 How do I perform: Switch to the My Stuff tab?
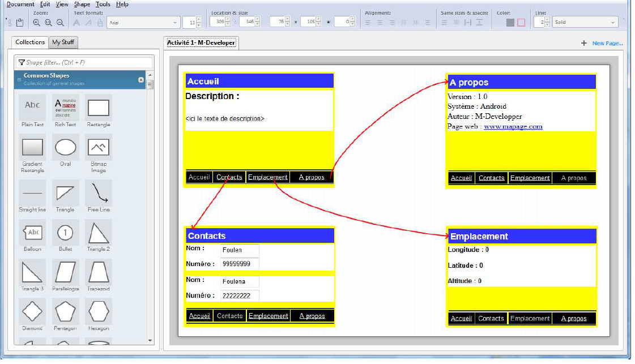pos(63,42)
